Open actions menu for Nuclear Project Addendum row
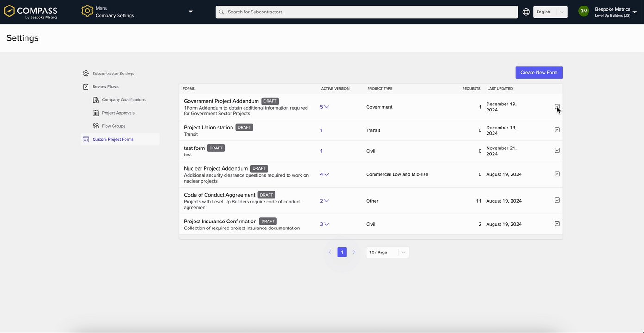This screenshot has height=333, width=644. pyautogui.click(x=557, y=174)
